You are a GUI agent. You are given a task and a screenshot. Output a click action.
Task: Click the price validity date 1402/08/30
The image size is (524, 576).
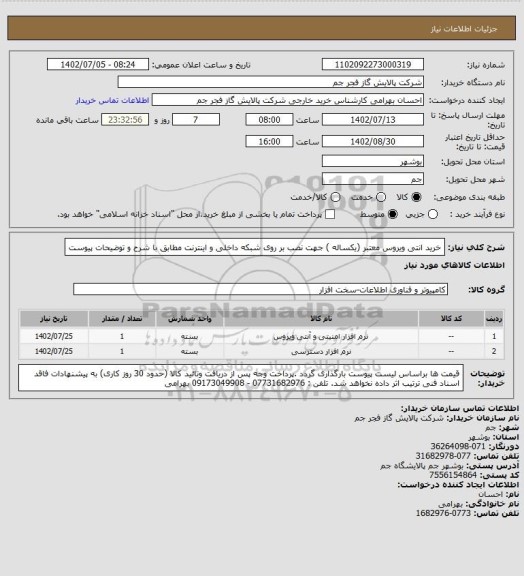(373, 141)
